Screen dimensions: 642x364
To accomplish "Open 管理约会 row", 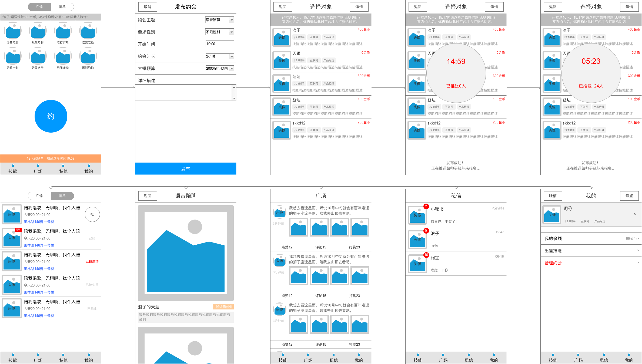I will click(x=591, y=263).
